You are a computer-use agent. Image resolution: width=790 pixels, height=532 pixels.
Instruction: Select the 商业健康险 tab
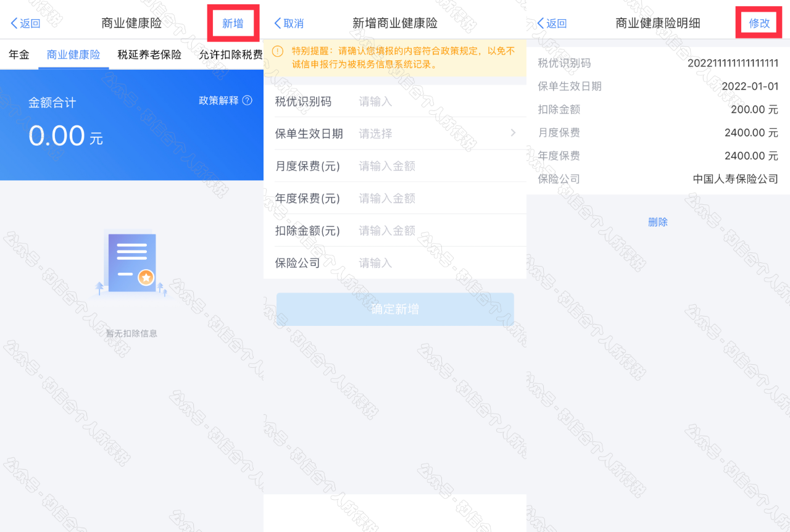coord(73,54)
